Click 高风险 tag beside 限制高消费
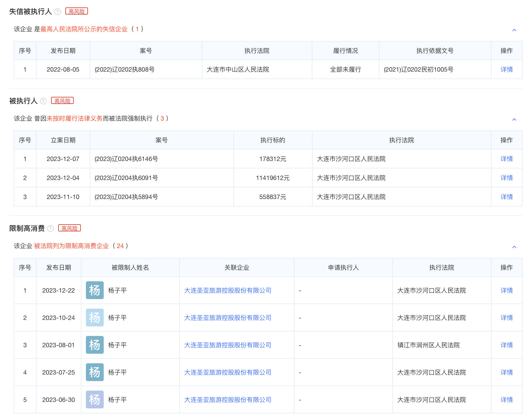The image size is (529, 420). pyautogui.click(x=70, y=228)
